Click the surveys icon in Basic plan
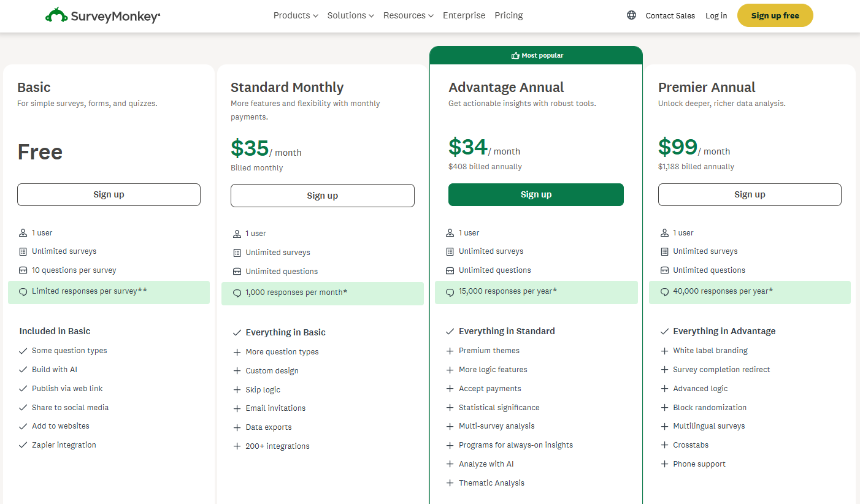860x504 pixels. click(x=23, y=251)
